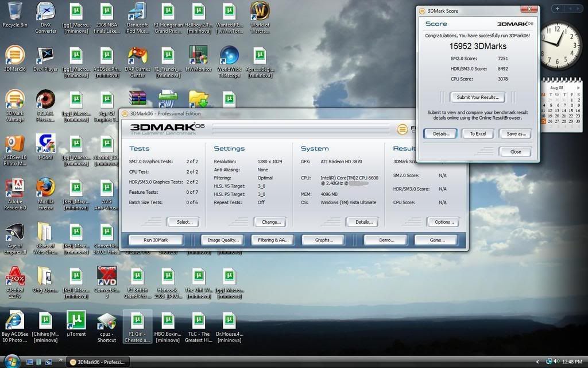
Task: Select the Daniusoft iPod Music icon
Action: click(x=137, y=17)
